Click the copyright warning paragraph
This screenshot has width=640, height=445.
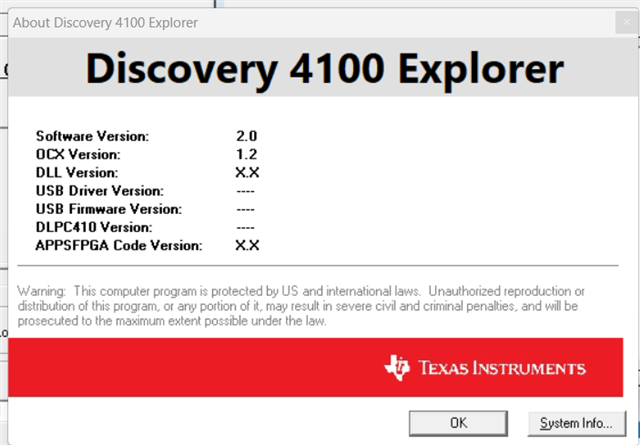[x=301, y=306]
